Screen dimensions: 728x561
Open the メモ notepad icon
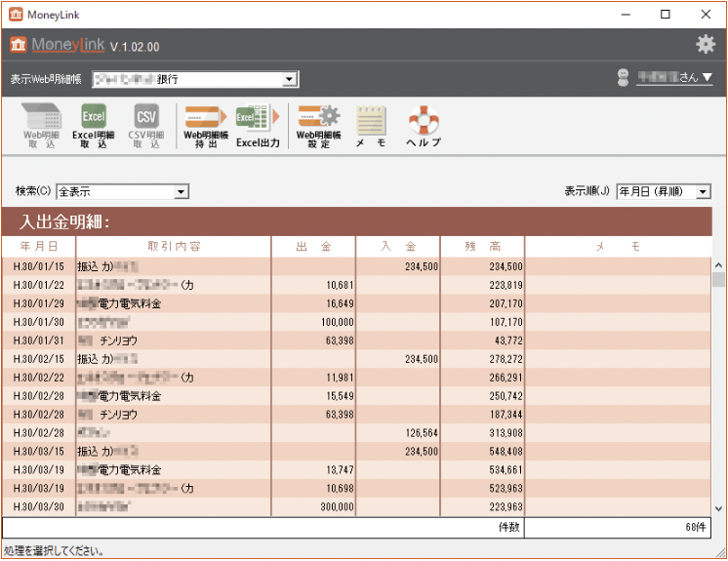click(x=371, y=127)
